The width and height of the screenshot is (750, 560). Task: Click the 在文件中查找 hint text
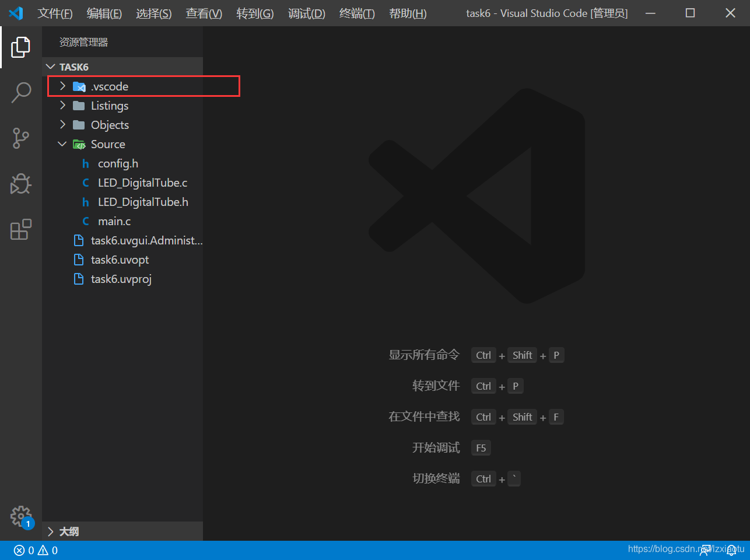pyautogui.click(x=424, y=416)
